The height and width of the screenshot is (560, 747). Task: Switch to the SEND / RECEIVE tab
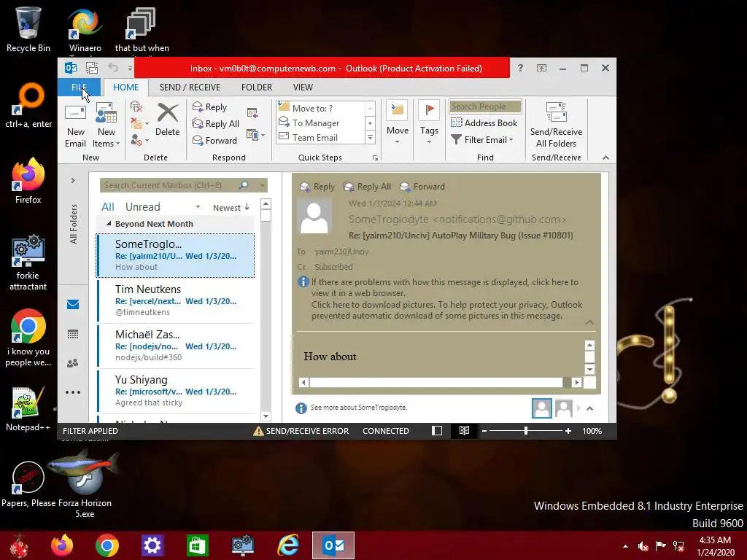click(x=190, y=87)
